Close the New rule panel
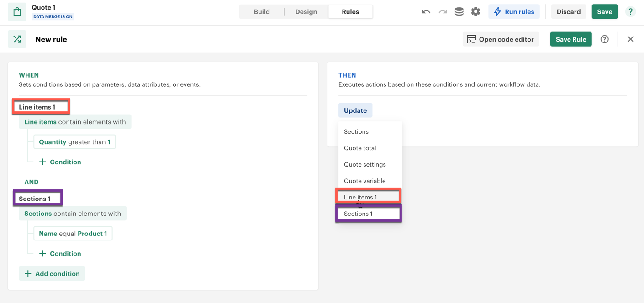644x303 pixels. [630, 39]
